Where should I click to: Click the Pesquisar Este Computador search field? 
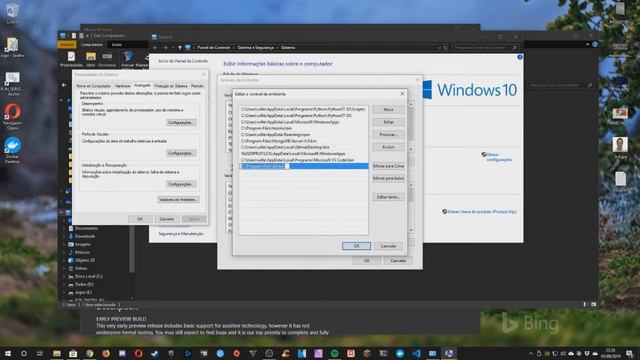pos(560,85)
